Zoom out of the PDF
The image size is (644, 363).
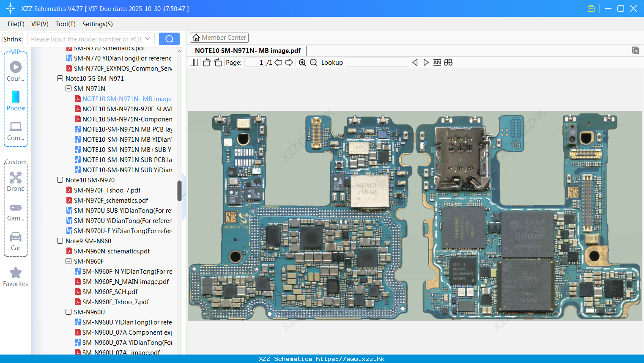[313, 62]
